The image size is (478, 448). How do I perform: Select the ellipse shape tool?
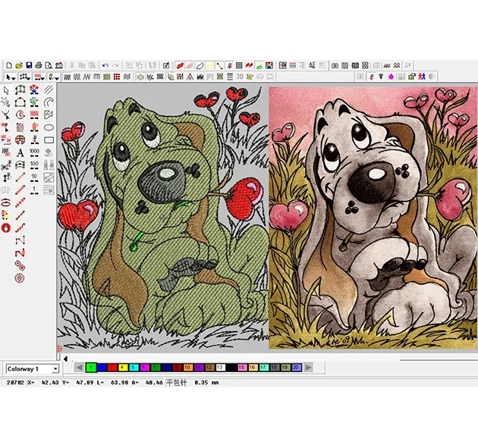[49, 127]
